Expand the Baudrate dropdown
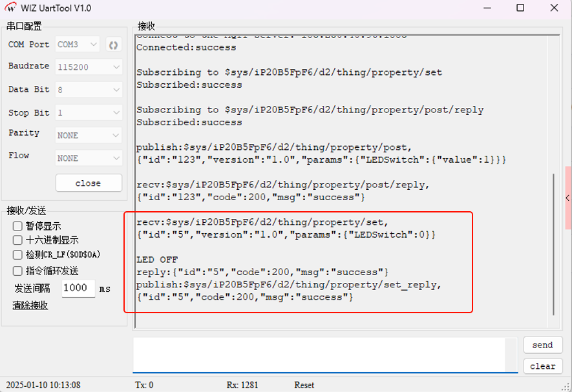The width and height of the screenshot is (572, 392). [89, 67]
